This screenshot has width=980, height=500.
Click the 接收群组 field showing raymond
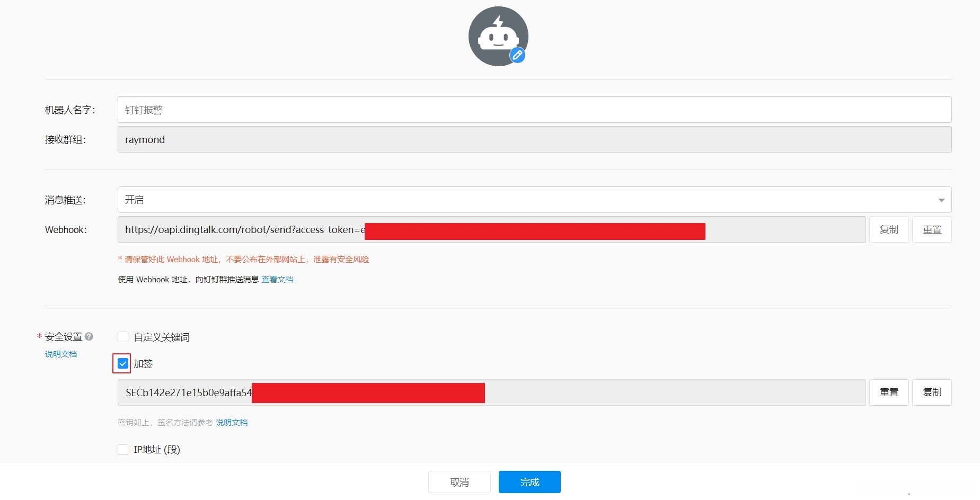(x=534, y=139)
